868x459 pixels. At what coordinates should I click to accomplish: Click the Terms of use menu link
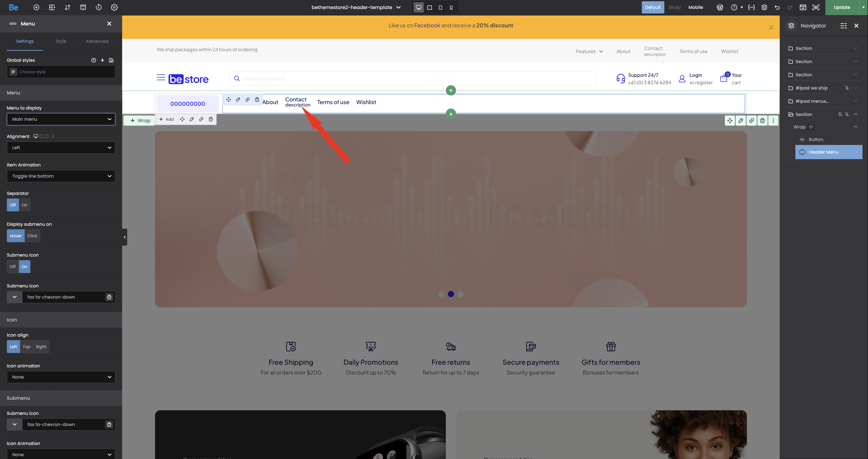pyautogui.click(x=333, y=102)
